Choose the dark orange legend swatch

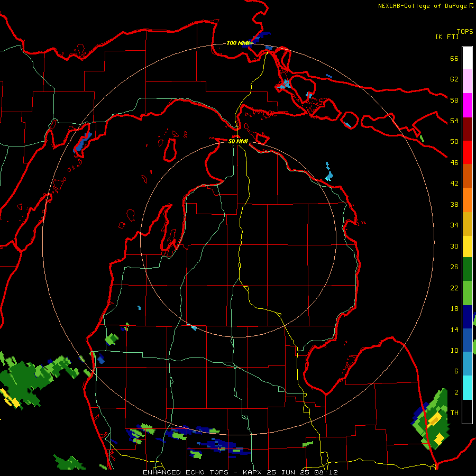(467, 176)
